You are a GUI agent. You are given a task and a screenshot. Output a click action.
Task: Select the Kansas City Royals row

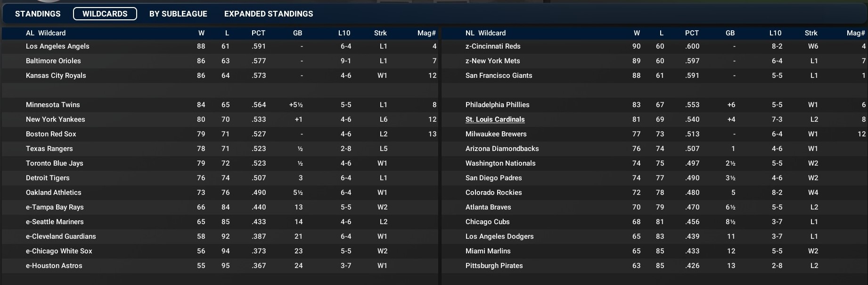coord(56,75)
